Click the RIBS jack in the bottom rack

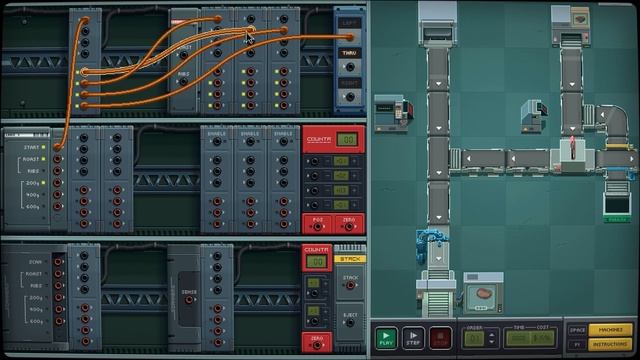coord(58,285)
